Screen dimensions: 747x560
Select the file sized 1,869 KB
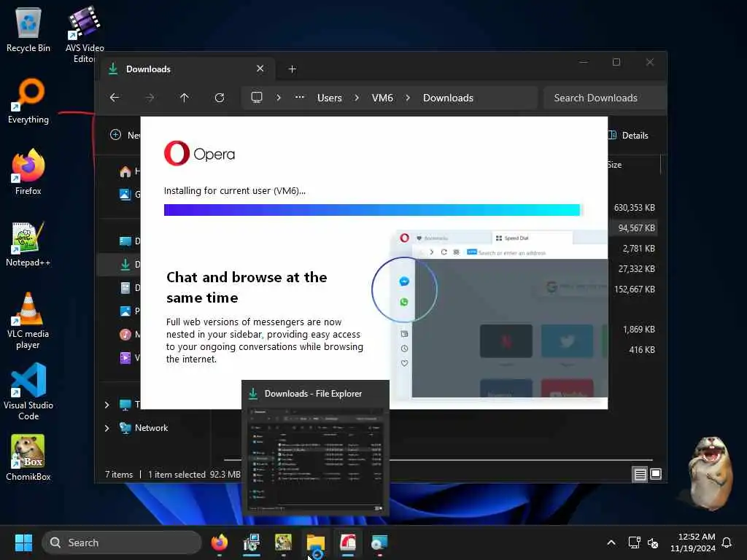639,330
